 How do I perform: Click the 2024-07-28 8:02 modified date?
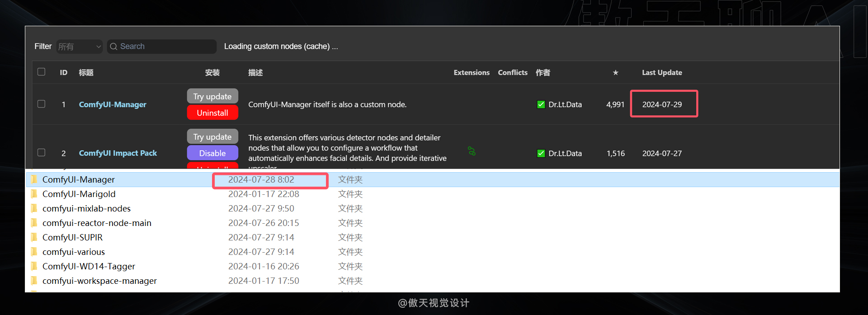tap(261, 179)
